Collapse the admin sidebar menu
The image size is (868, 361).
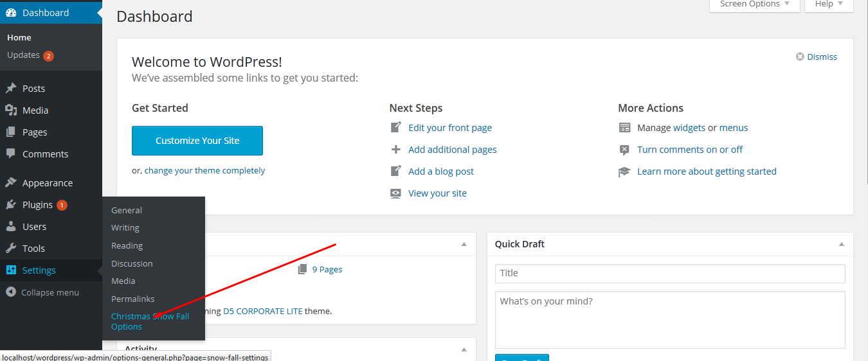coord(42,292)
